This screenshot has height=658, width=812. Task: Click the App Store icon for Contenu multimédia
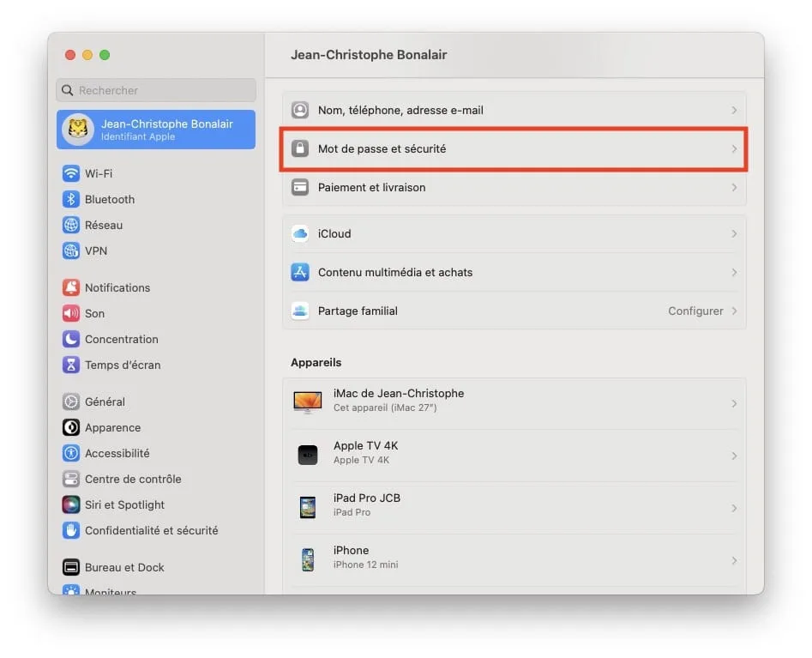pyautogui.click(x=300, y=272)
